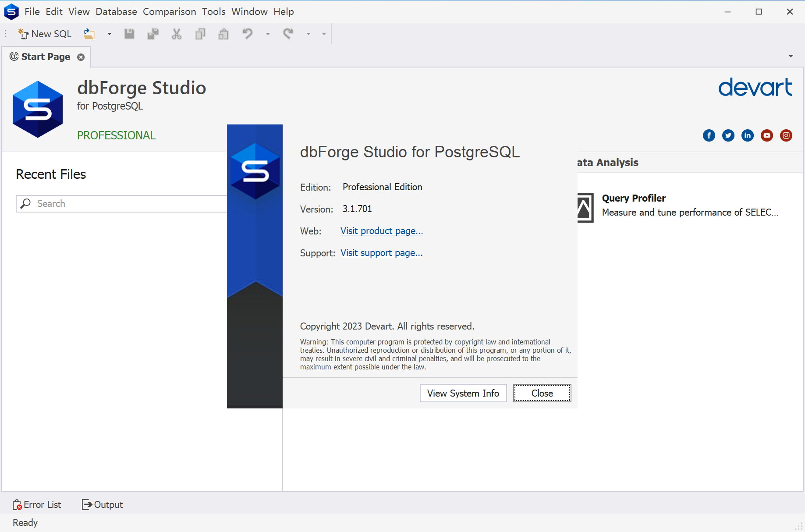Click the dbForge app icon in title bar
Image resolution: width=805 pixels, height=532 pixels.
(11, 12)
